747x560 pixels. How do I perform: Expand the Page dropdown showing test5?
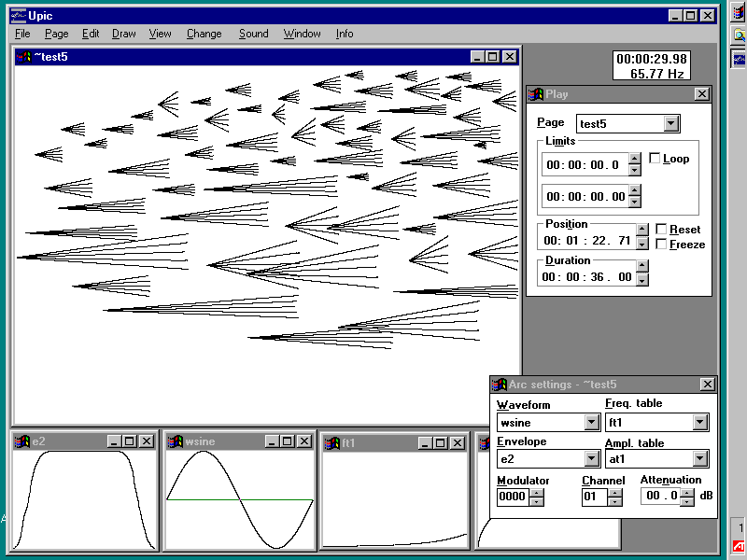(x=670, y=124)
